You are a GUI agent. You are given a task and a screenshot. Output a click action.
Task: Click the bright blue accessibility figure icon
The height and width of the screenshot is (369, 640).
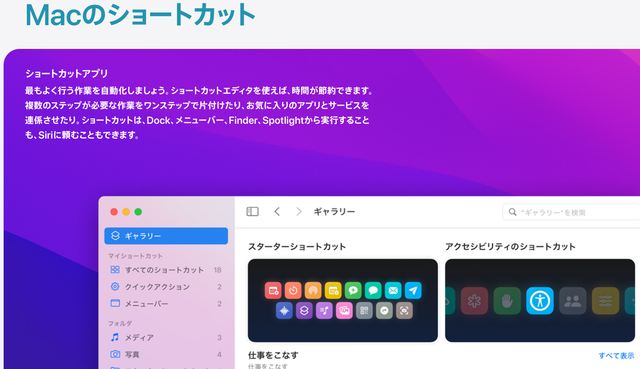pos(540,301)
